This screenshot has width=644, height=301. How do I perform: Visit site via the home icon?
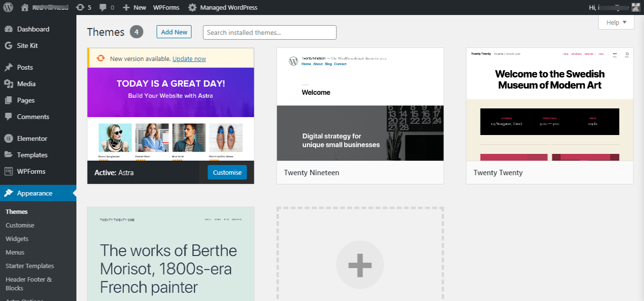coord(25,7)
